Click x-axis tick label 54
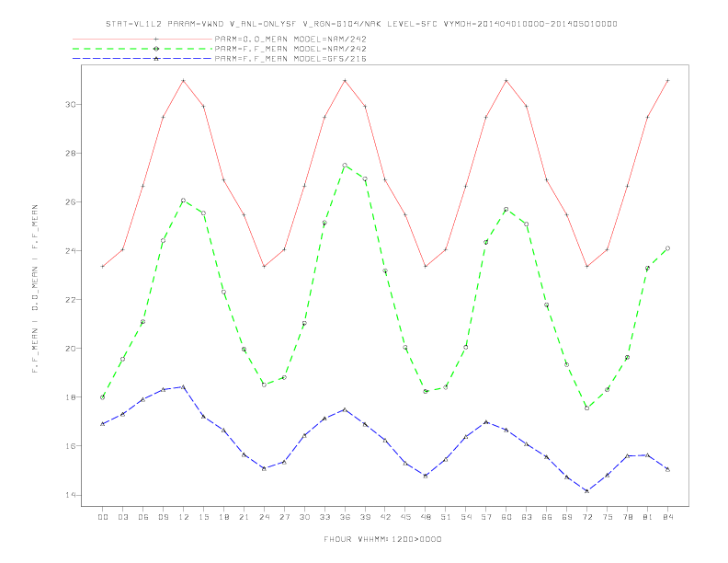Viewport: 728px width, 563px height. pos(466,517)
